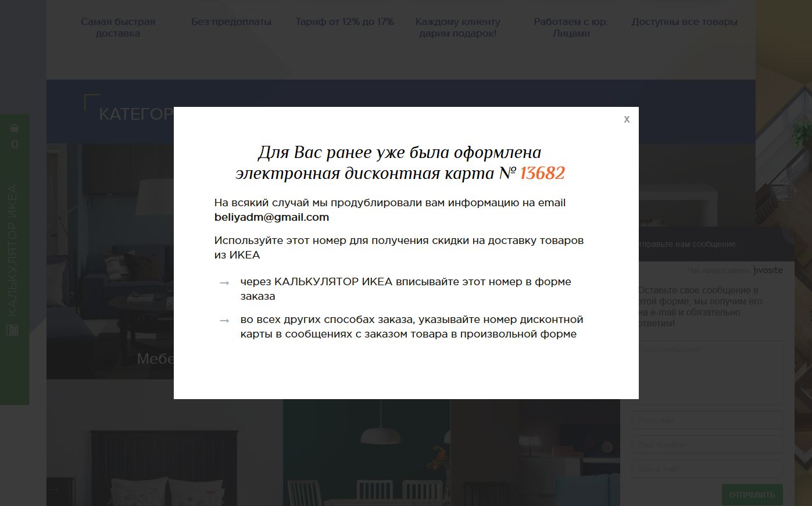812x506 pixels.
Task: Click the paragraph starting 'Используйте этот номер'
Action: (399, 247)
